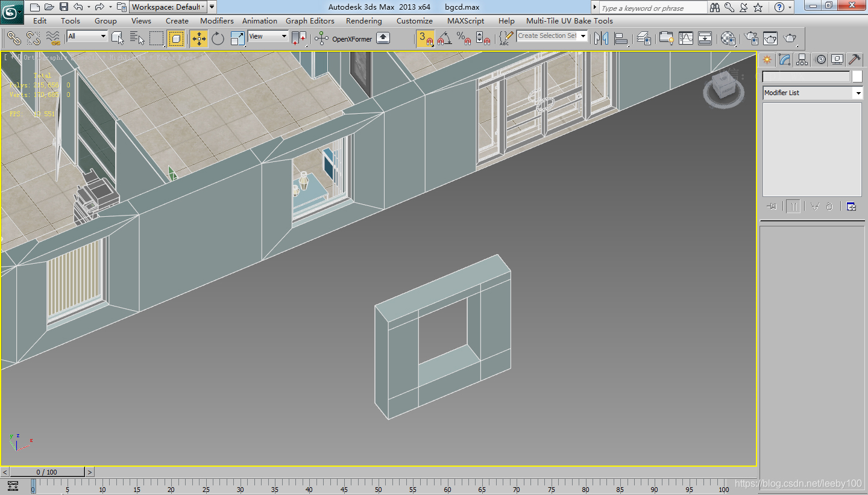Switch to the Hierarchy command panel tab
The height and width of the screenshot is (495, 868).
[x=802, y=59]
